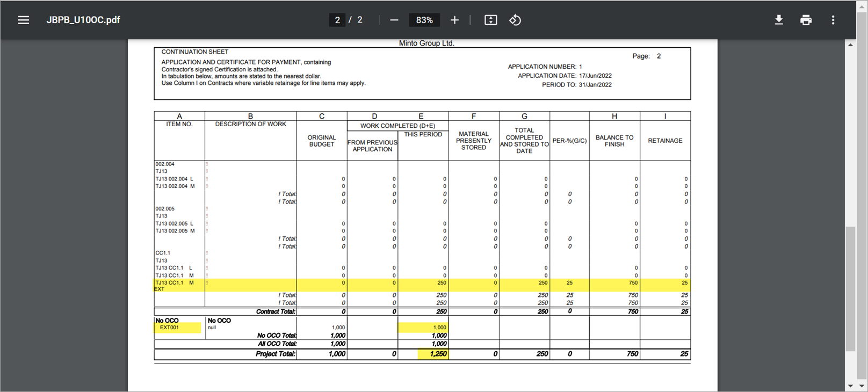Click the zoom in plus button
This screenshot has height=392, width=868.
(x=454, y=20)
